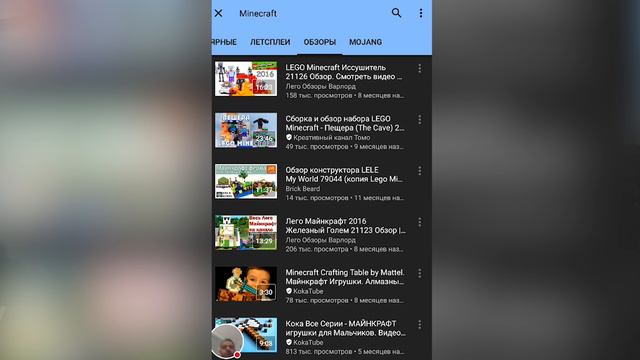
Task: Play the LELE My World 79044 thumbnail
Action: [246, 182]
